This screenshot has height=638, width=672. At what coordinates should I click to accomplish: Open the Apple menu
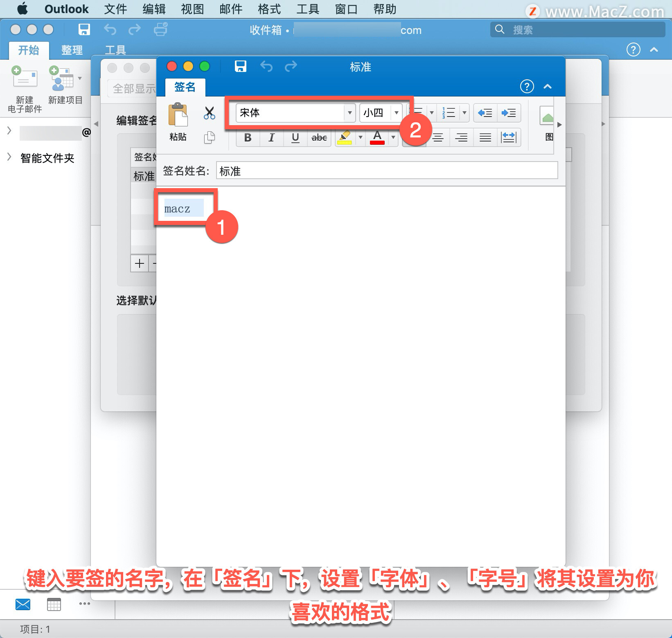[x=23, y=9]
